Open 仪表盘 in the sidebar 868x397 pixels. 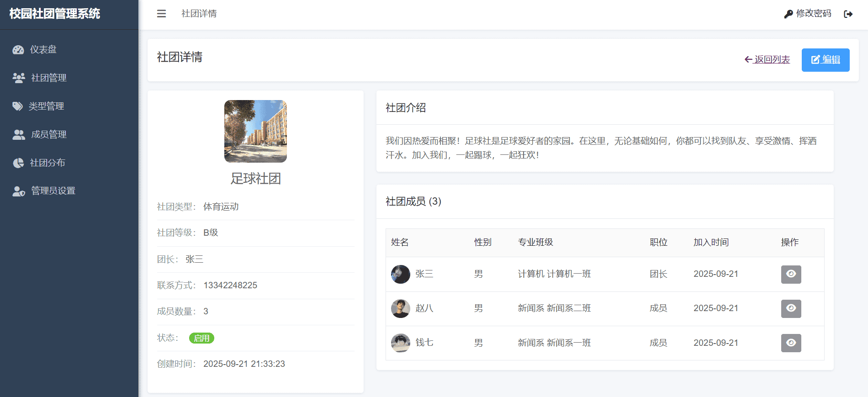(69, 50)
